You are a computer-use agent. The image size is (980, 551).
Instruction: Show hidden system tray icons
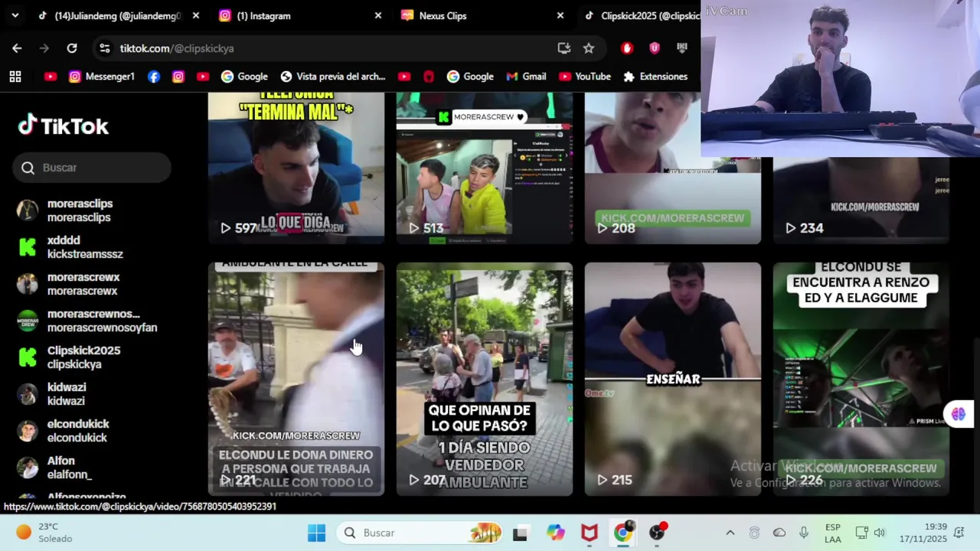tap(730, 533)
